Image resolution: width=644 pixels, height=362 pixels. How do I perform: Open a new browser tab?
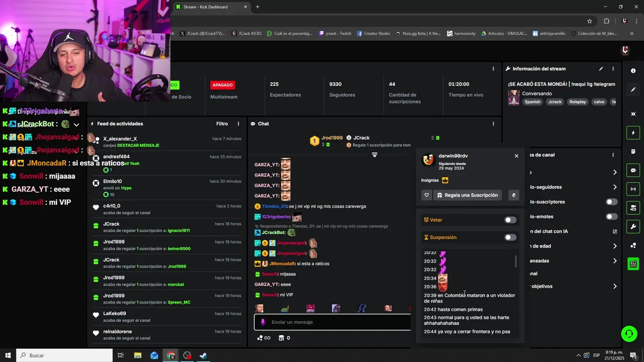click(258, 7)
